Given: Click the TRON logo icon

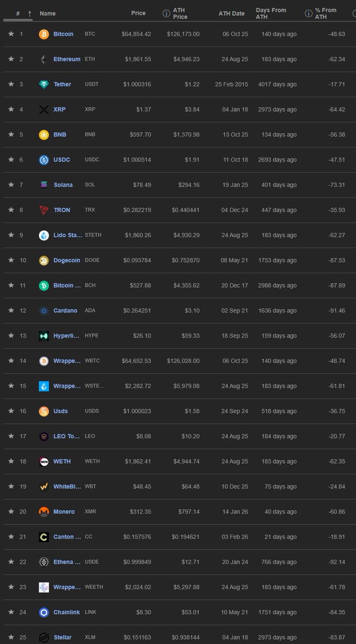Looking at the screenshot, I should (x=44, y=210).
